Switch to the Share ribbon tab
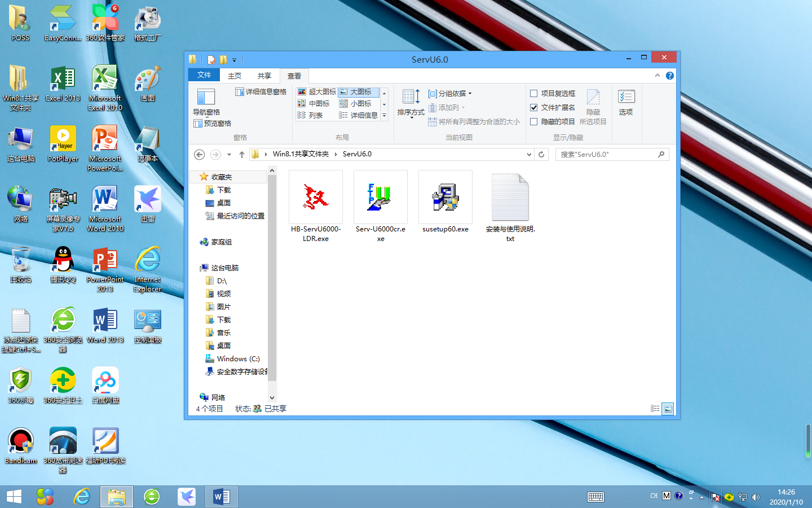The height and width of the screenshot is (508, 812). (x=264, y=76)
